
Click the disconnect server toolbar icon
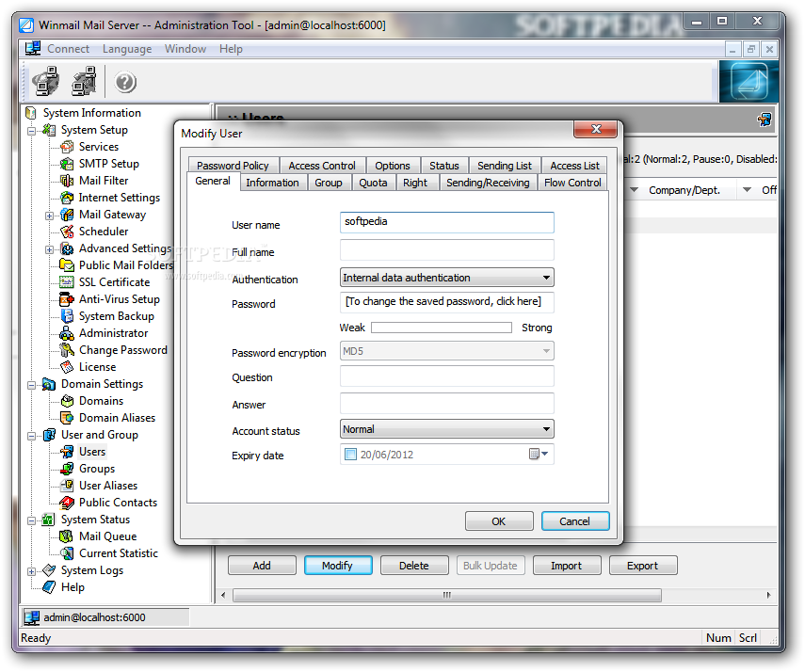click(84, 81)
